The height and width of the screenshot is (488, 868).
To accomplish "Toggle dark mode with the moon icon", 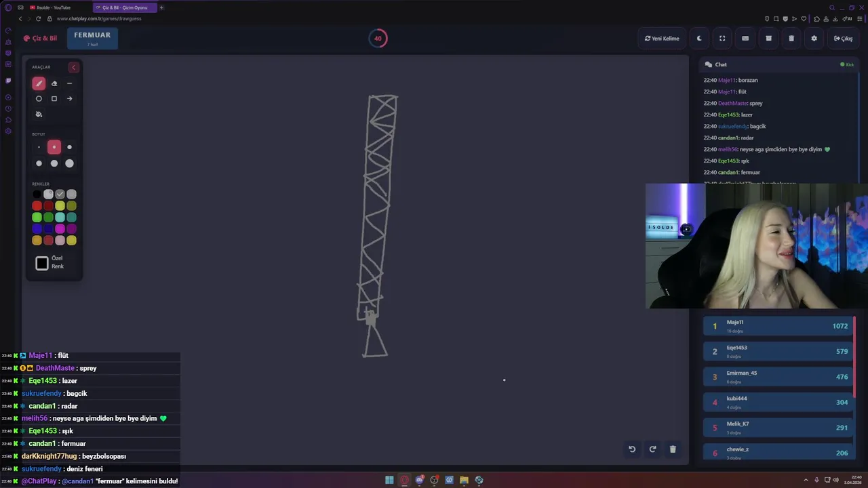I will point(699,39).
